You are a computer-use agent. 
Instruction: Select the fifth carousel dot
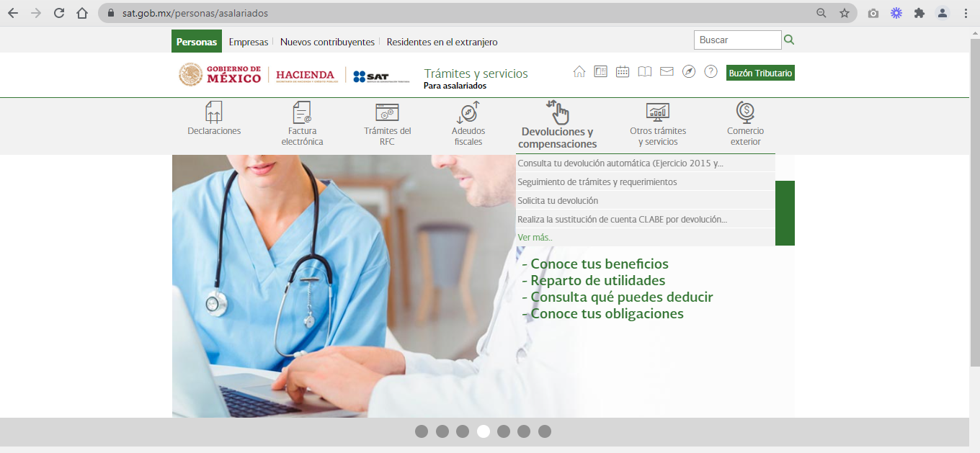[504, 431]
